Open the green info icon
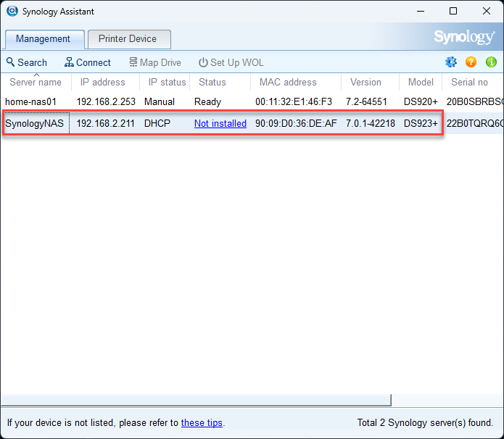The width and height of the screenshot is (504, 439). 491,62
